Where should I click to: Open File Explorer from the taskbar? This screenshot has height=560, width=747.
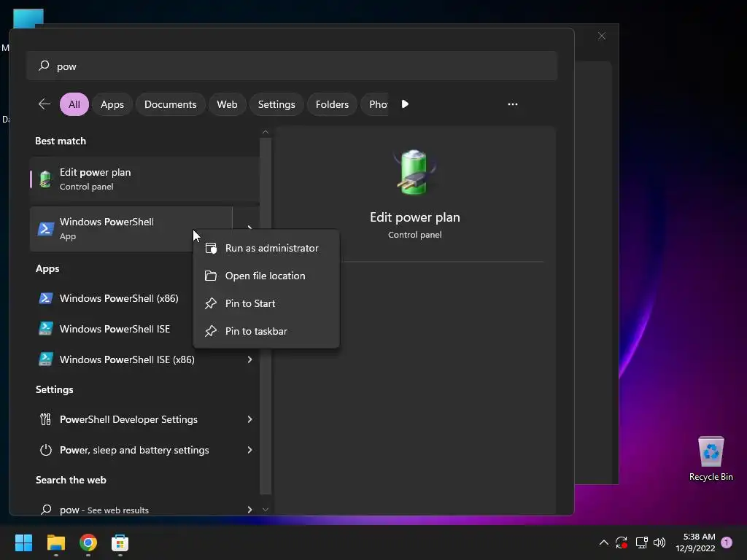tap(55, 542)
